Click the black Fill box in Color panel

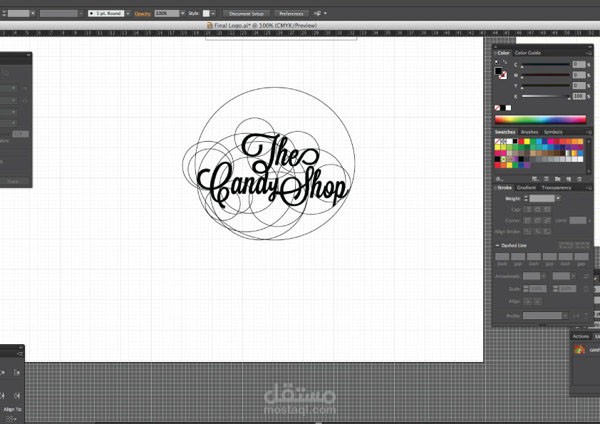pos(498,71)
